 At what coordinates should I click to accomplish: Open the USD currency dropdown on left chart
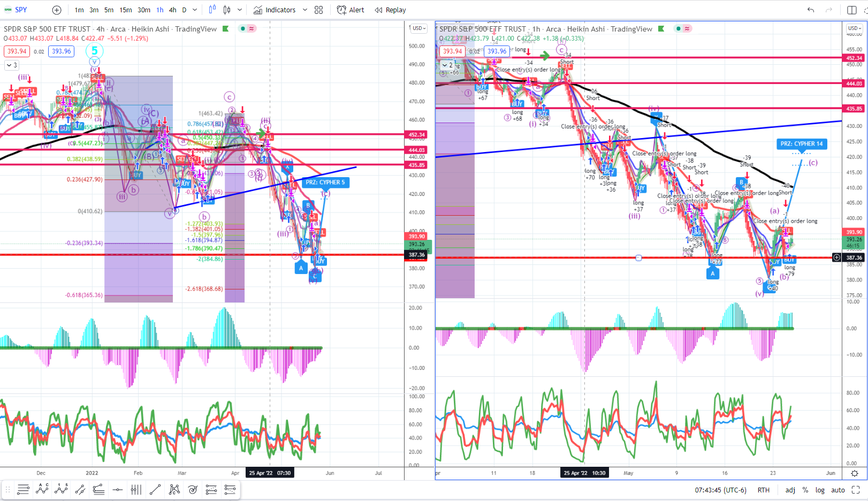[x=418, y=28]
